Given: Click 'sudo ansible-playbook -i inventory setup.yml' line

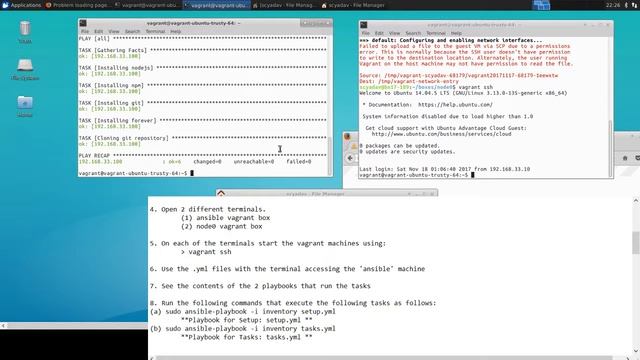Looking at the screenshot, I should coord(242,311).
